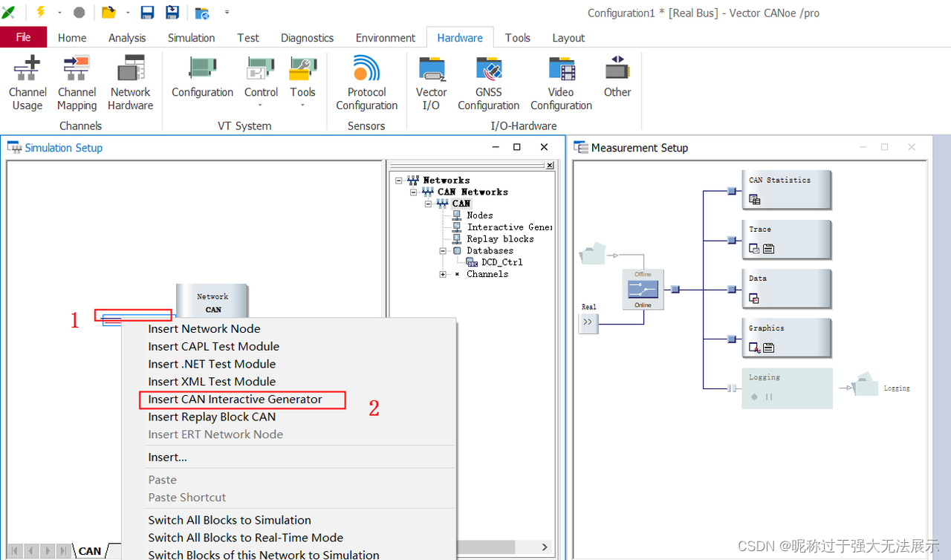Screen dimensions: 951x560
Task: Open the File menu tab
Action: pos(23,37)
